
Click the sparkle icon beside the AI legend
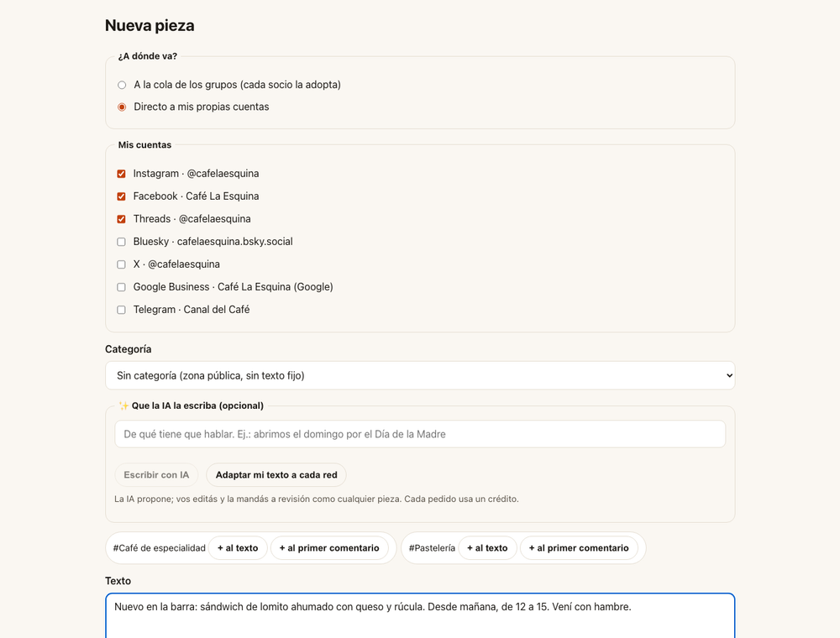point(123,405)
